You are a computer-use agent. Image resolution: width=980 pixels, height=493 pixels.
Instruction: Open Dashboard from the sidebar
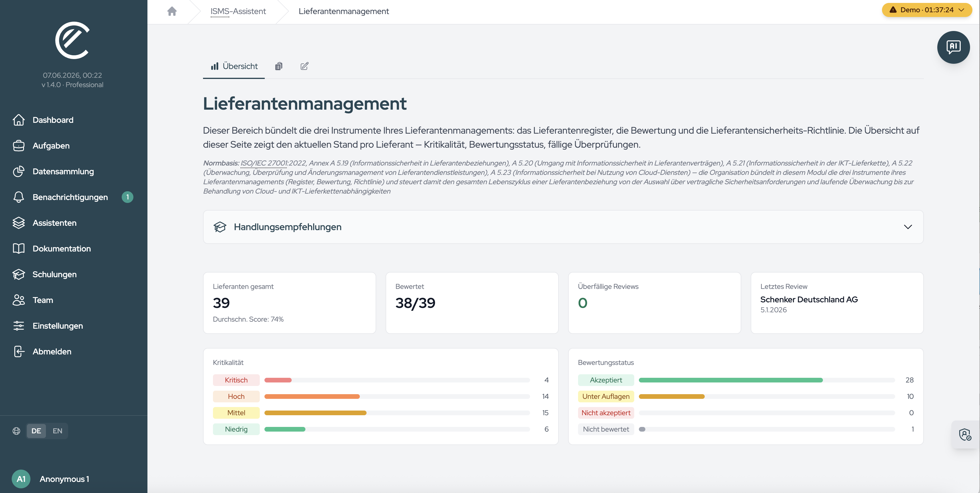click(53, 120)
